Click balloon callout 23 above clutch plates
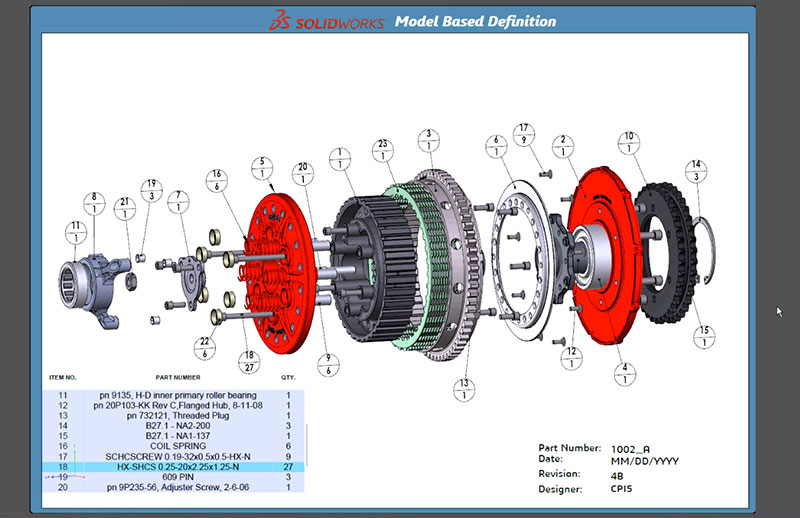This screenshot has height=518, width=800. click(x=380, y=152)
